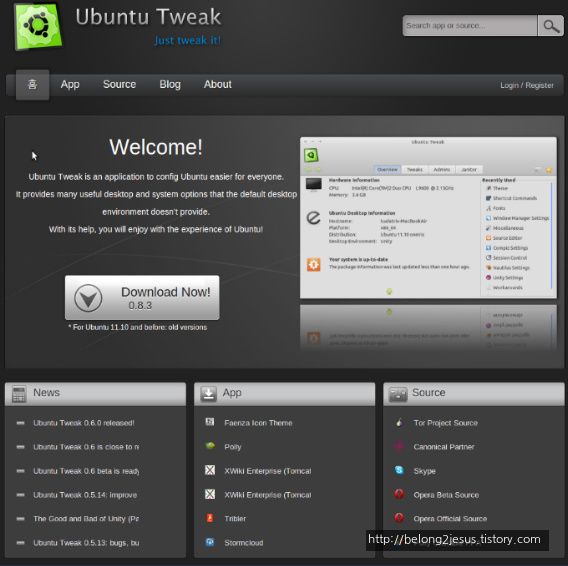
Task: Click the download arrow icon
Action: (x=88, y=298)
